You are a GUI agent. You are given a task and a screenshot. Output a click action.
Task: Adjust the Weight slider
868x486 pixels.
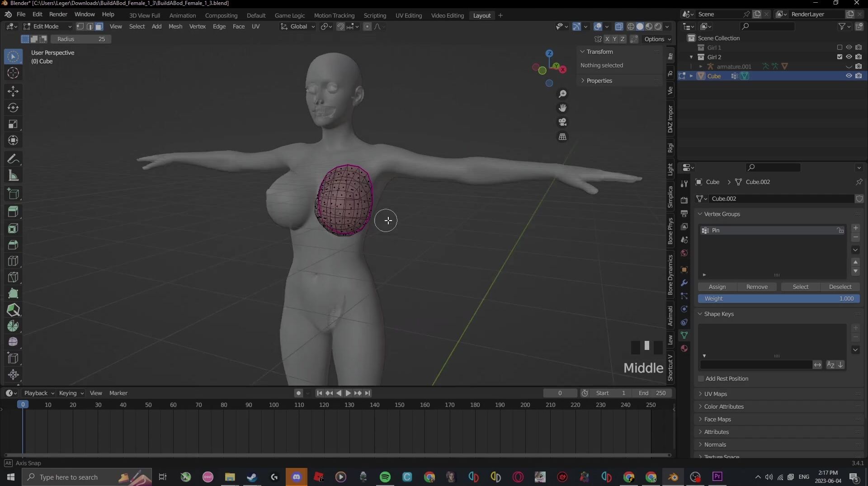(778, 299)
